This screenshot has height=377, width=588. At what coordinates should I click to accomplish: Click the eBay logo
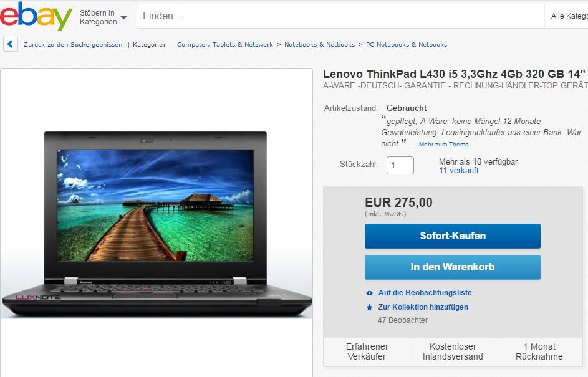(x=36, y=16)
